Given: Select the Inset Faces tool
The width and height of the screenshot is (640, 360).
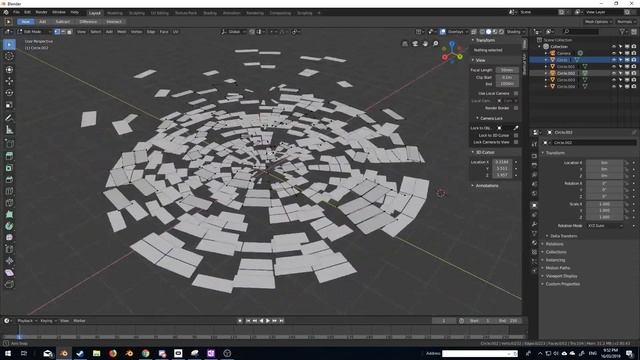Looking at the screenshot, I should click(9, 167).
